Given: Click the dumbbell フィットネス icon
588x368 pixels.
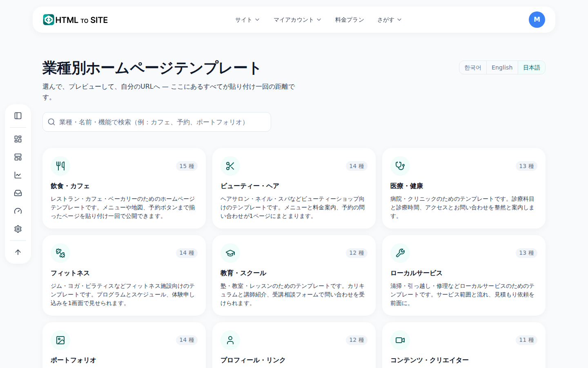Looking at the screenshot, I should pyautogui.click(x=60, y=253).
